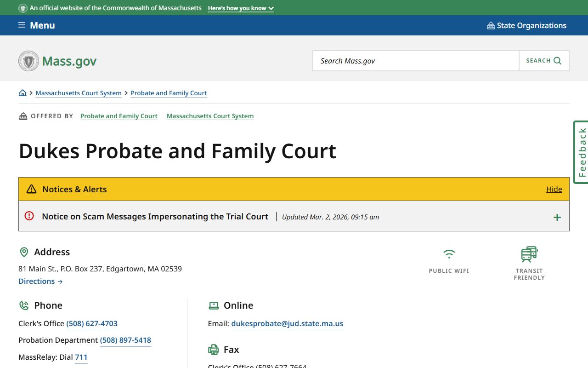Click the Fax machine icon
588x368 pixels.
(214, 350)
